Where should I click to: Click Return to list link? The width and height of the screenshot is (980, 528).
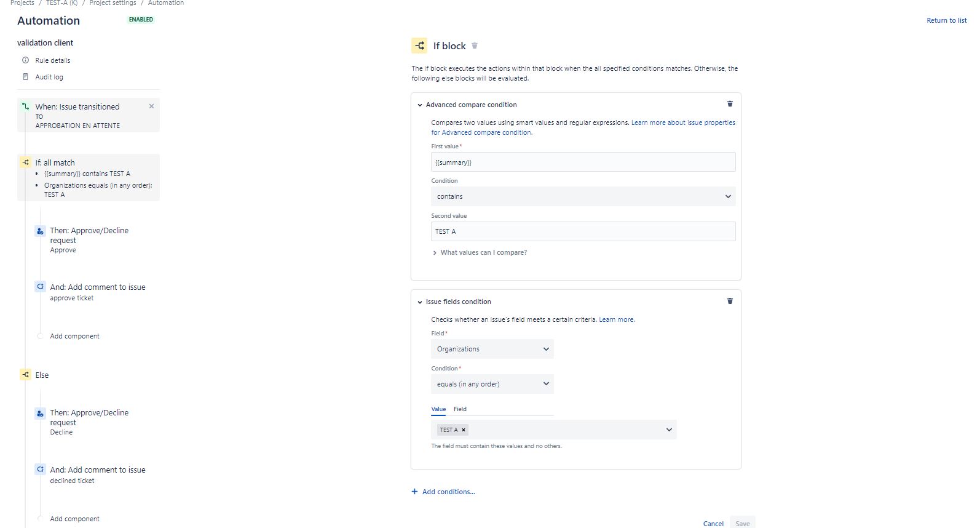947,20
